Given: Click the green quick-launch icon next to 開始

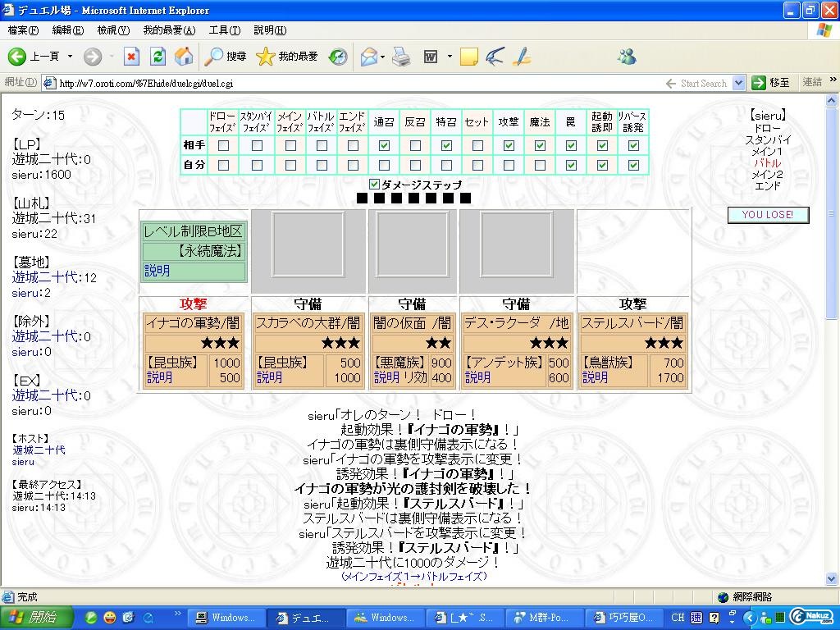Looking at the screenshot, I should point(91,618).
